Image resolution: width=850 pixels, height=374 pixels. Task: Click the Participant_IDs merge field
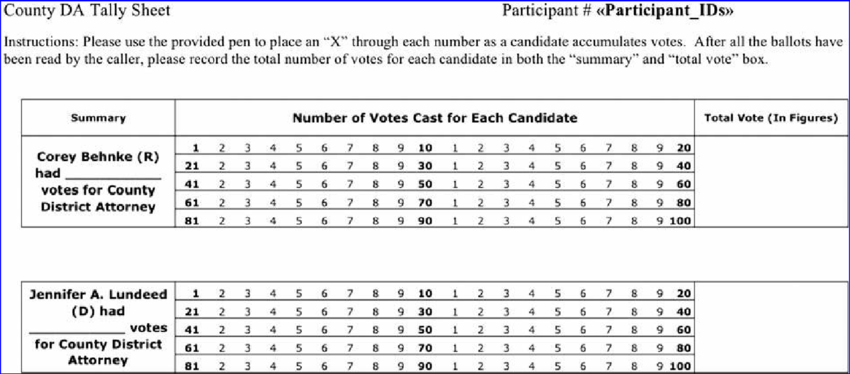[x=665, y=11]
